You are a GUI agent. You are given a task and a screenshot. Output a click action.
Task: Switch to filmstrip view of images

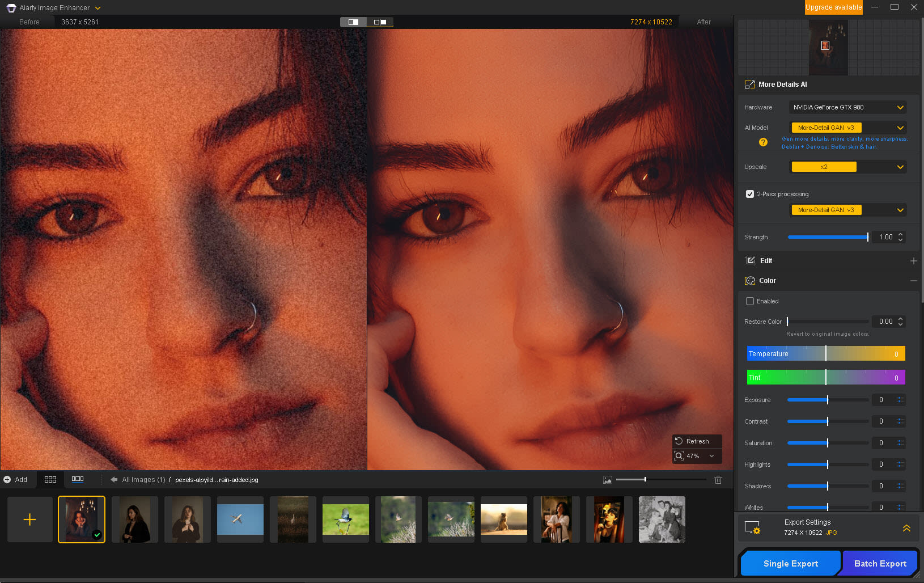point(78,479)
